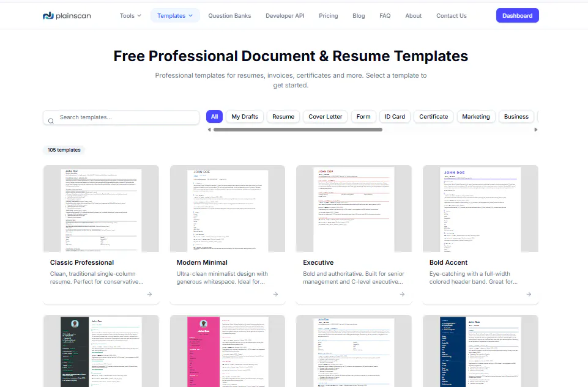Open the navy sidebar resume thumbnail
This screenshot has width=588, height=387.
click(480, 351)
